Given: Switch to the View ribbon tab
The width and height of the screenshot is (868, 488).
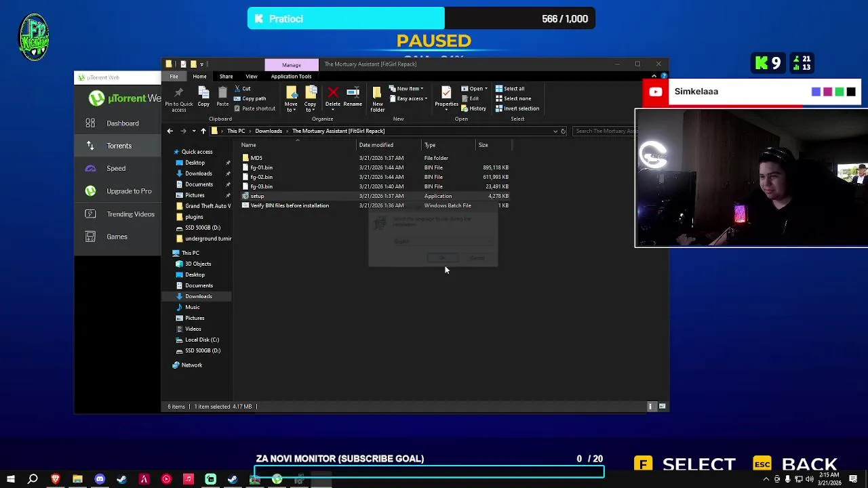Looking at the screenshot, I should pos(252,76).
